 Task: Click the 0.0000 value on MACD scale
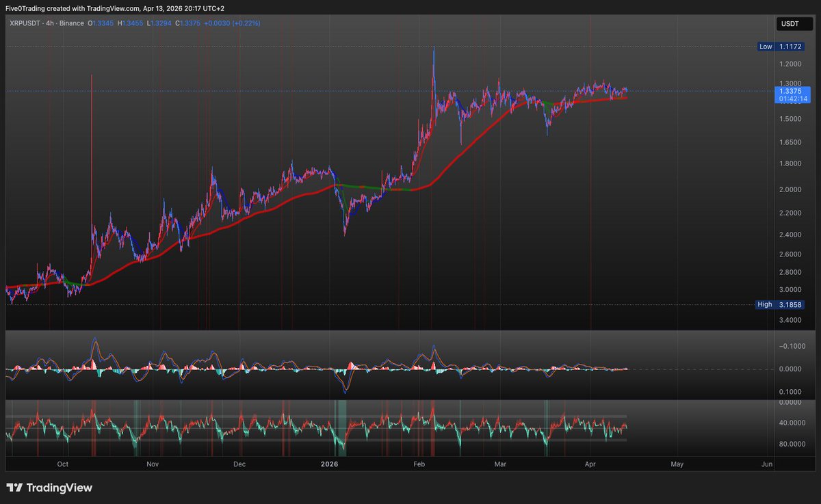click(791, 369)
